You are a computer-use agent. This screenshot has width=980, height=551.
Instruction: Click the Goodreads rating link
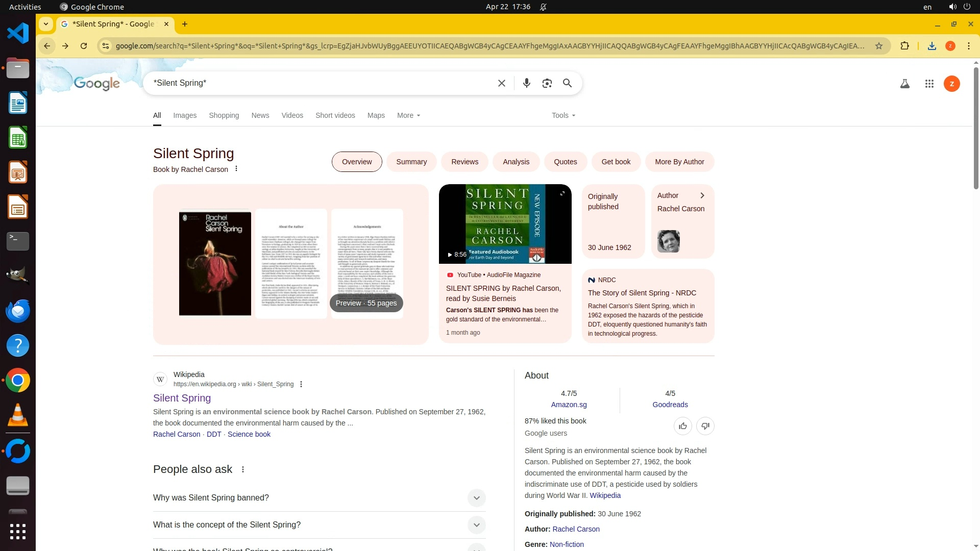click(670, 405)
